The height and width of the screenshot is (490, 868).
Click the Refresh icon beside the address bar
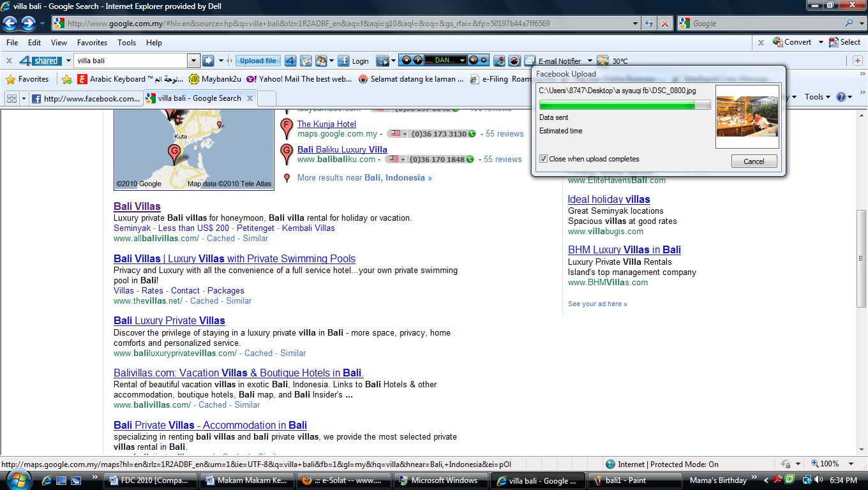(x=649, y=24)
